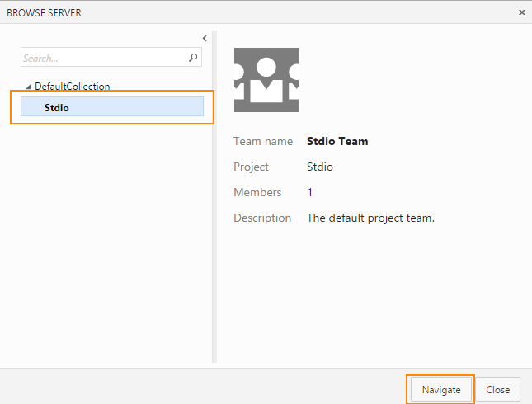Image resolution: width=532 pixels, height=404 pixels.
Task: Select the DefaultCollection collection name
Action: 73,87
